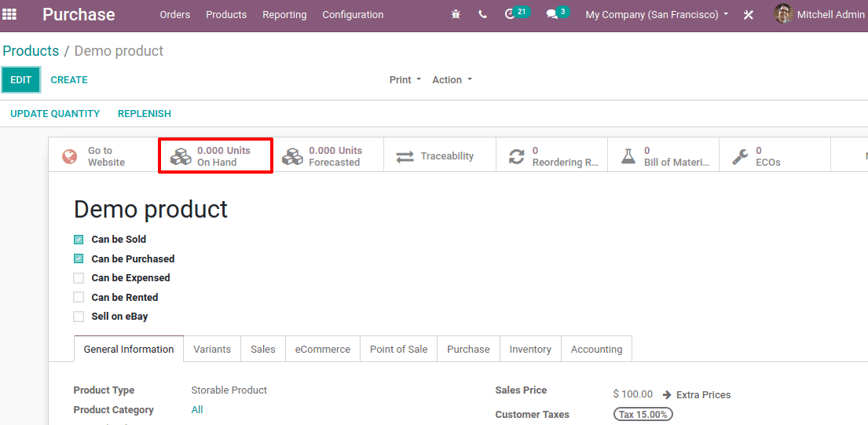Click the Traceability label text
868x425 pixels.
(x=447, y=156)
